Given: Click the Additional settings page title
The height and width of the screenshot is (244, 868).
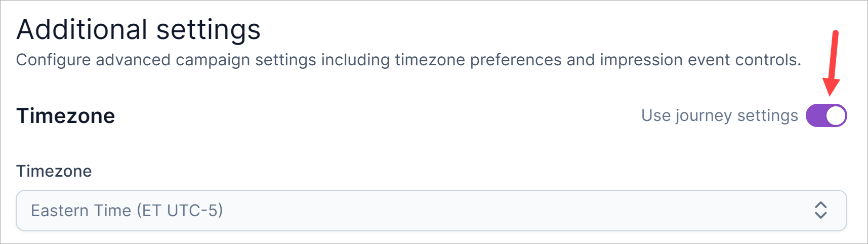Looking at the screenshot, I should pos(138,29).
